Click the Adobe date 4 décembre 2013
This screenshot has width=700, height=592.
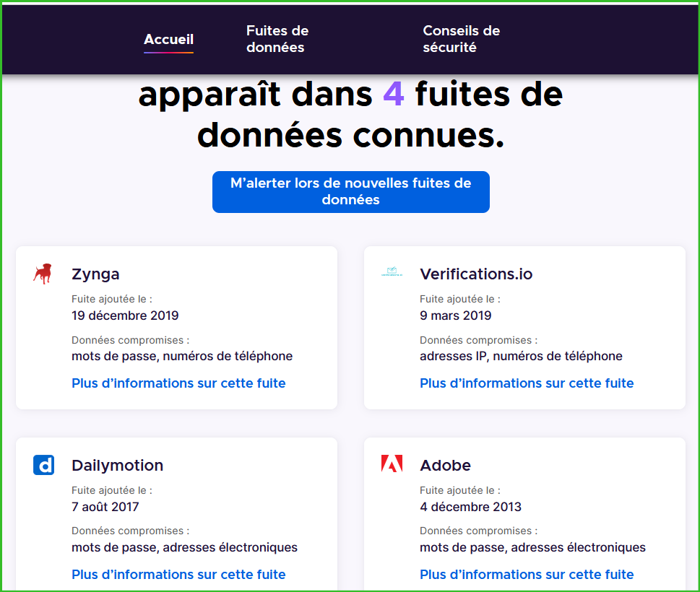pos(470,507)
